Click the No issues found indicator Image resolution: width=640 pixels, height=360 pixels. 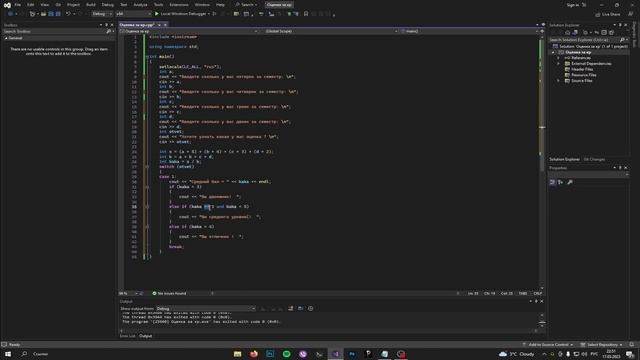169,293
